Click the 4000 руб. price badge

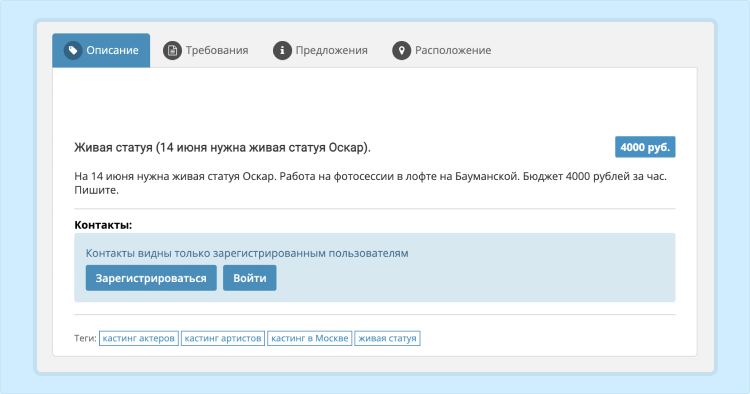click(x=645, y=147)
